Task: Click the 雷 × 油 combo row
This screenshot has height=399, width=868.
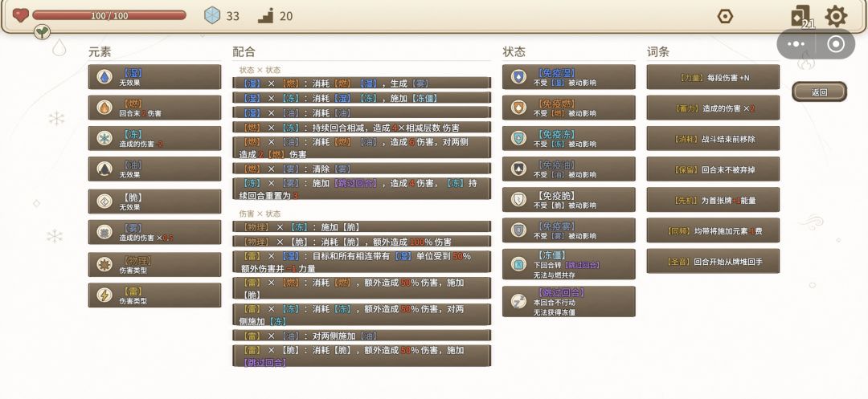Action: coord(362,336)
